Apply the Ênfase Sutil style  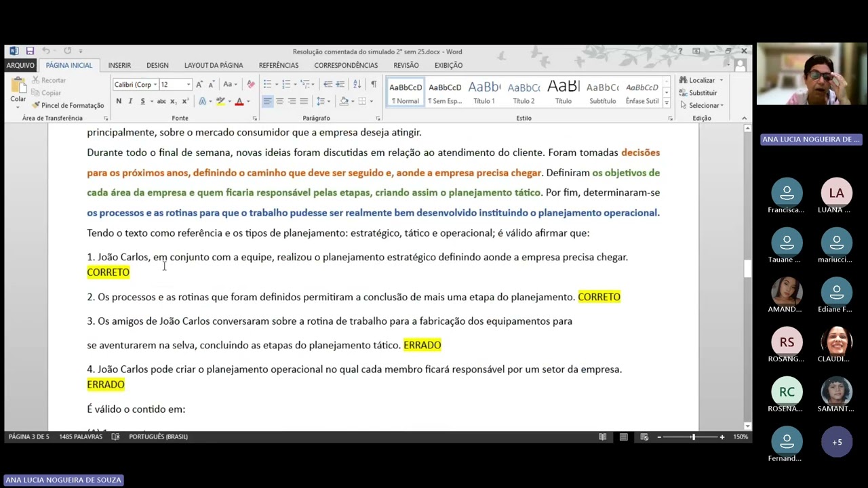tap(642, 93)
